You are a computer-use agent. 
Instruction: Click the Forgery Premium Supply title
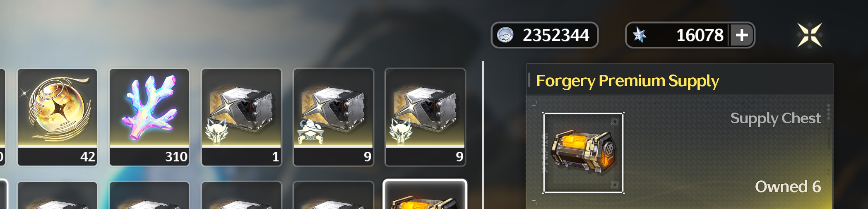[628, 81]
